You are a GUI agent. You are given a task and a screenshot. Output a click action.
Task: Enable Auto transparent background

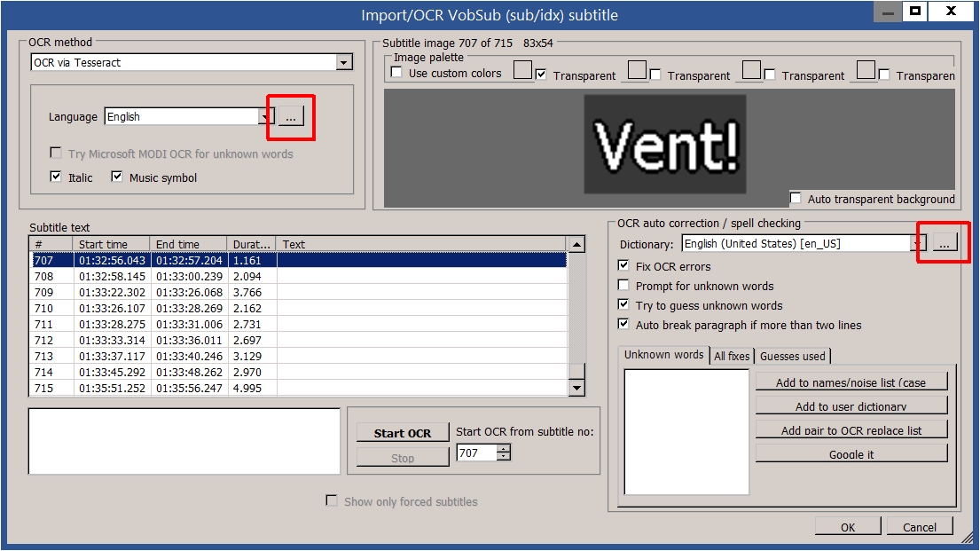point(796,198)
